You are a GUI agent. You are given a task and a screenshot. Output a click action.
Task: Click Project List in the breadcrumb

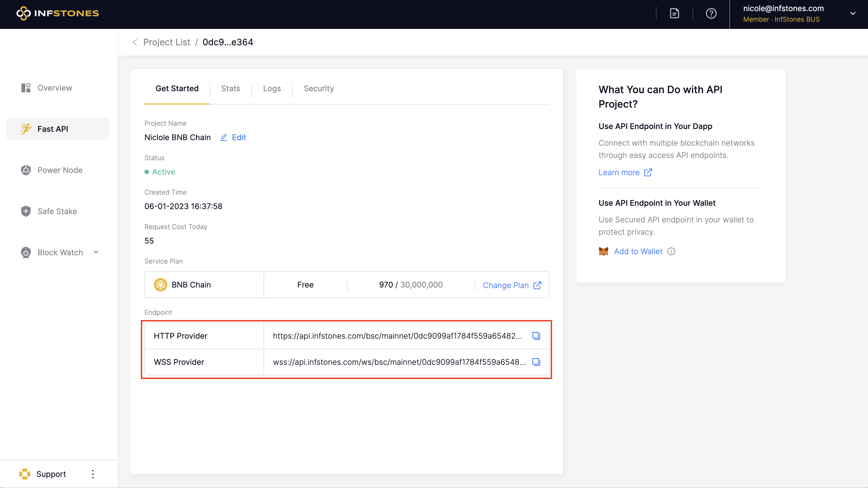pyautogui.click(x=166, y=42)
